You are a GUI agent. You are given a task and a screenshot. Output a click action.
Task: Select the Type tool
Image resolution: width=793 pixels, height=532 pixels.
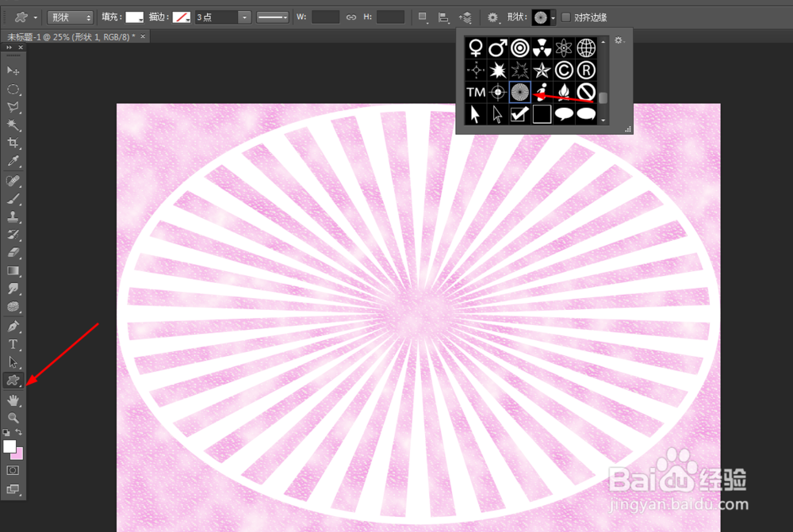(x=13, y=344)
